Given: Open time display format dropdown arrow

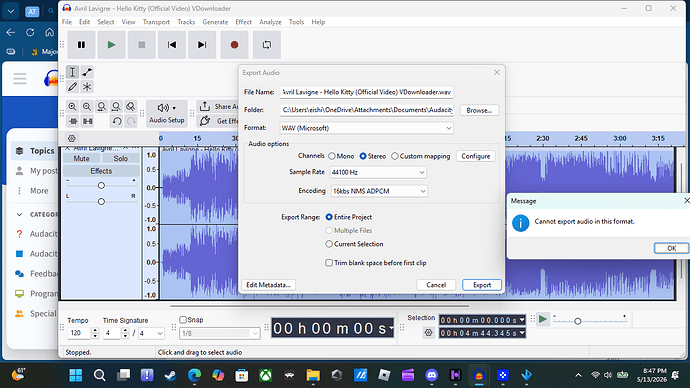Looking at the screenshot, I should tap(391, 328).
